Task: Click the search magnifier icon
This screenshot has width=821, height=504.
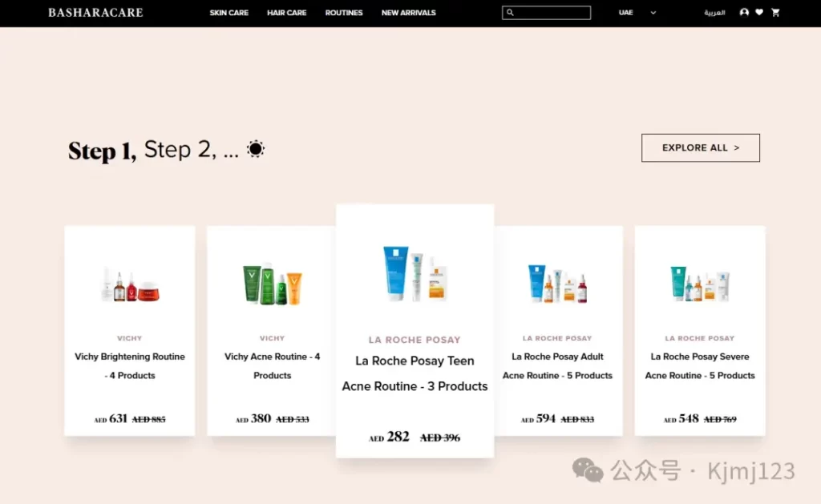Action: coord(510,13)
